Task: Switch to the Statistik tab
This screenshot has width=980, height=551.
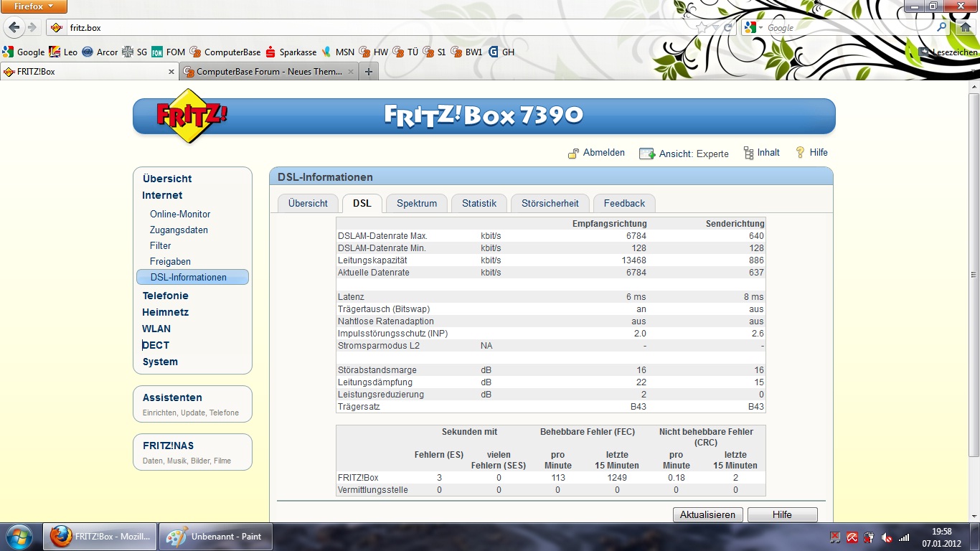Action: 479,203
